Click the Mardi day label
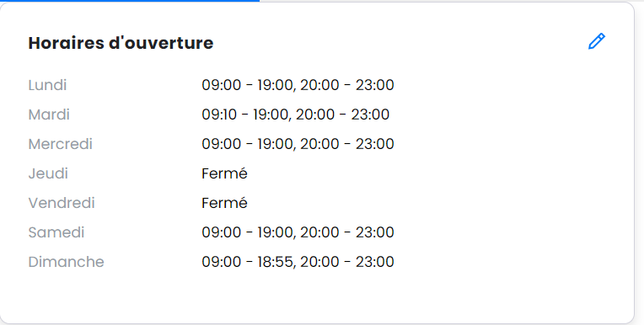 [x=49, y=115]
